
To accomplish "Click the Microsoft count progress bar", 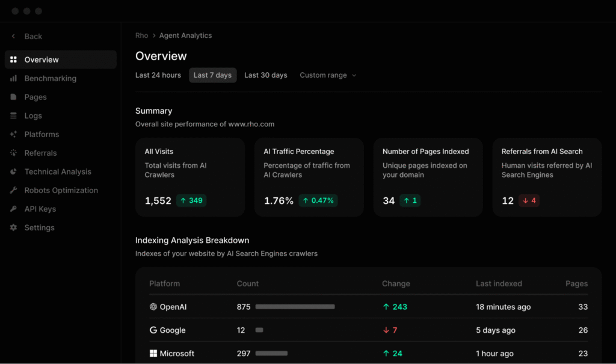I will pyautogui.click(x=271, y=353).
